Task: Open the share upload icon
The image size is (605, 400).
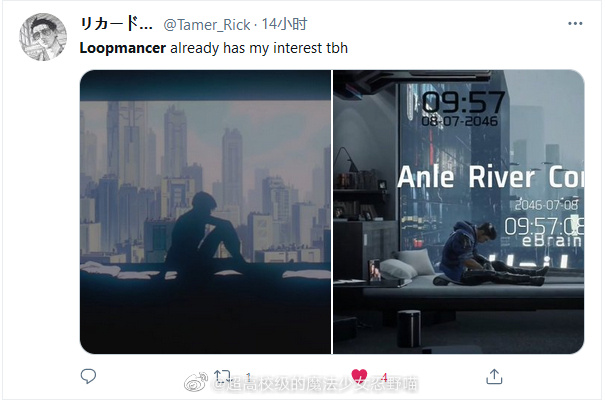Action: pos(494,376)
